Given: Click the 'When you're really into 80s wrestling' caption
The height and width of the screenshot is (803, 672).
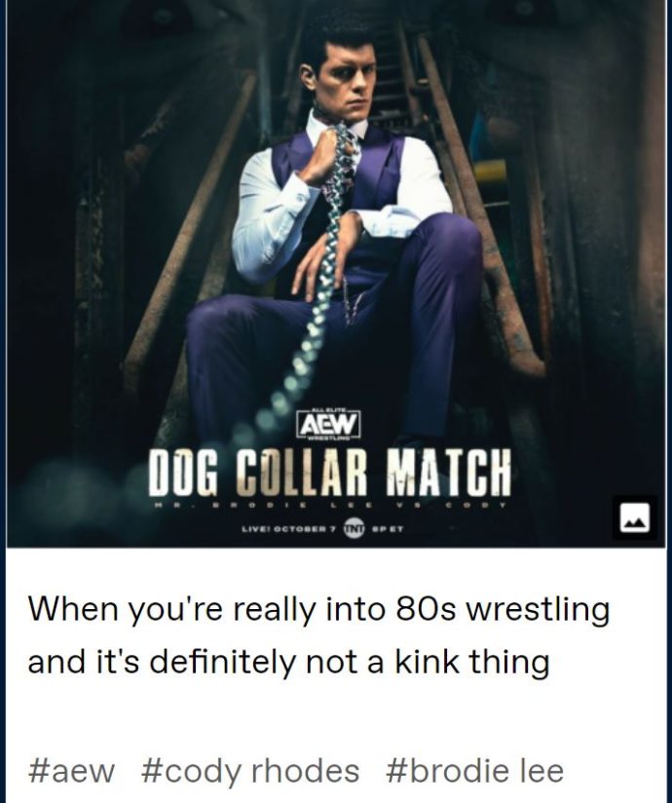Looking at the screenshot, I should pos(318,610).
